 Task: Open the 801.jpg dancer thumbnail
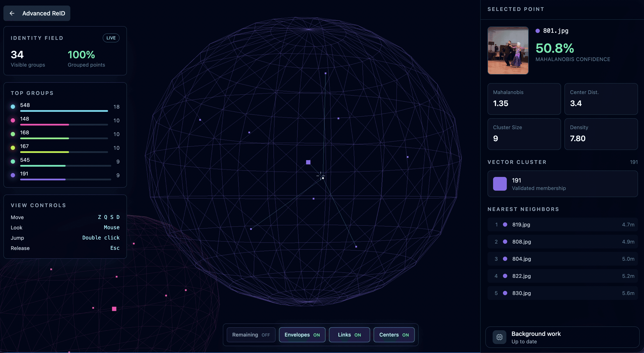point(508,51)
